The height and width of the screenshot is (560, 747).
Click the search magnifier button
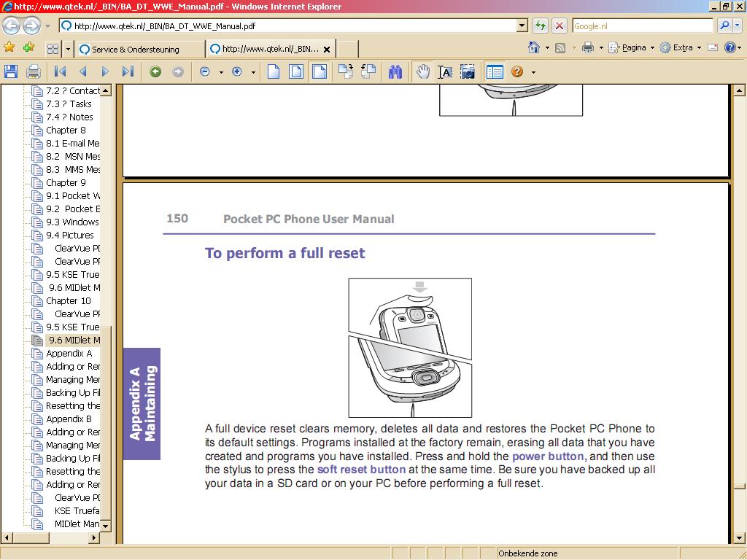coord(724,26)
